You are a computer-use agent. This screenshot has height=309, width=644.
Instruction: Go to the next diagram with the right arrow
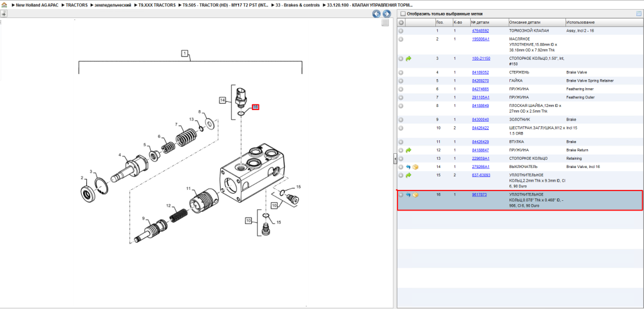pos(386,14)
